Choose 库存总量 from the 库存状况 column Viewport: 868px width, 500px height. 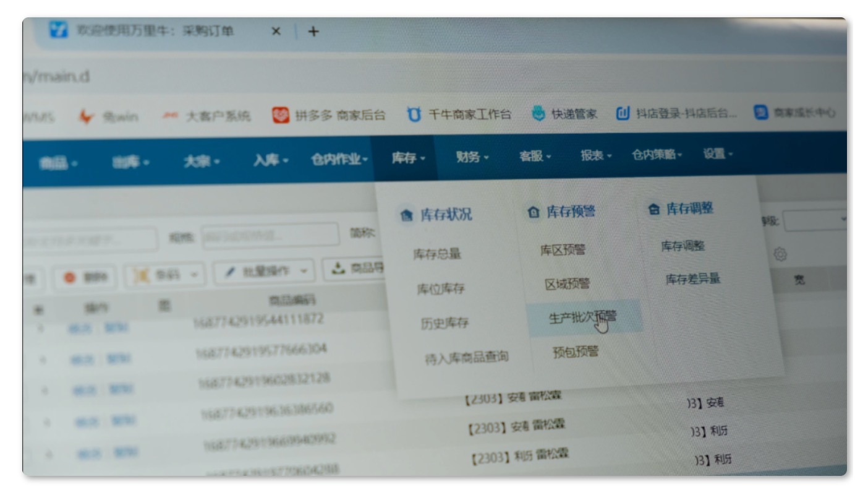[437, 254]
